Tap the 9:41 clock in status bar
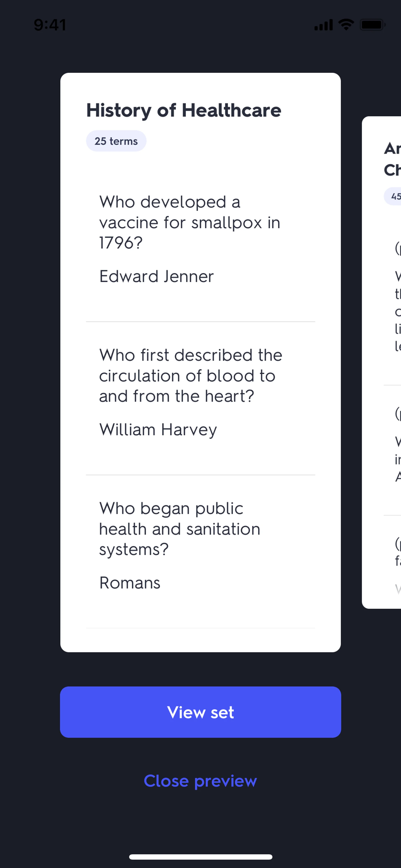 click(50, 25)
